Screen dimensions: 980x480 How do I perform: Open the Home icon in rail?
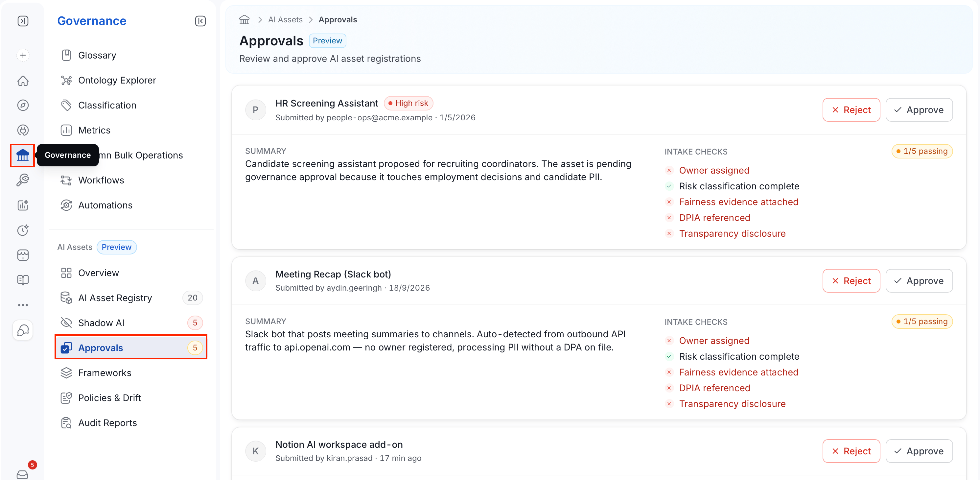click(x=23, y=80)
